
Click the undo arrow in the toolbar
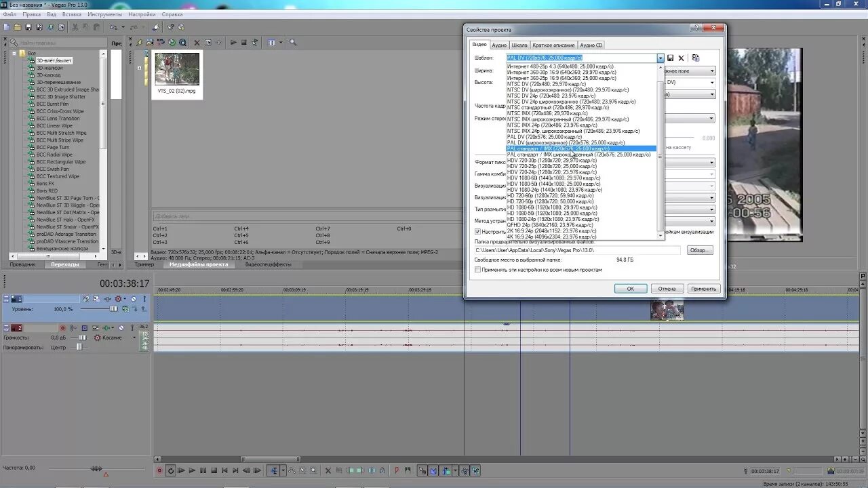(113, 26)
